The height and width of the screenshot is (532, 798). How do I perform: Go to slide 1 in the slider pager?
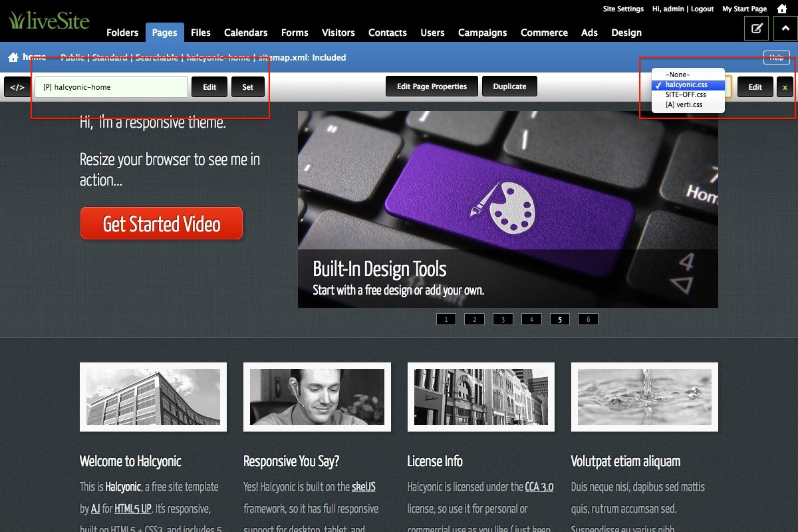coord(446,319)
